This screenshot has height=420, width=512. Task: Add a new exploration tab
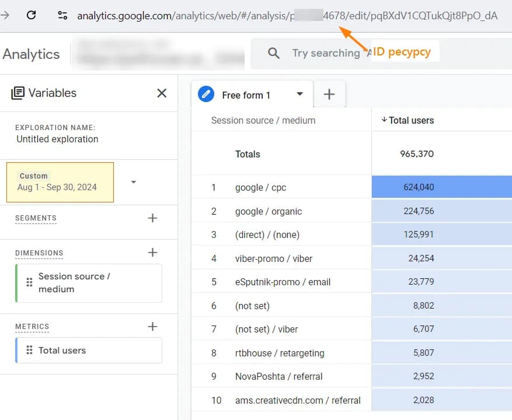[329, 94]
